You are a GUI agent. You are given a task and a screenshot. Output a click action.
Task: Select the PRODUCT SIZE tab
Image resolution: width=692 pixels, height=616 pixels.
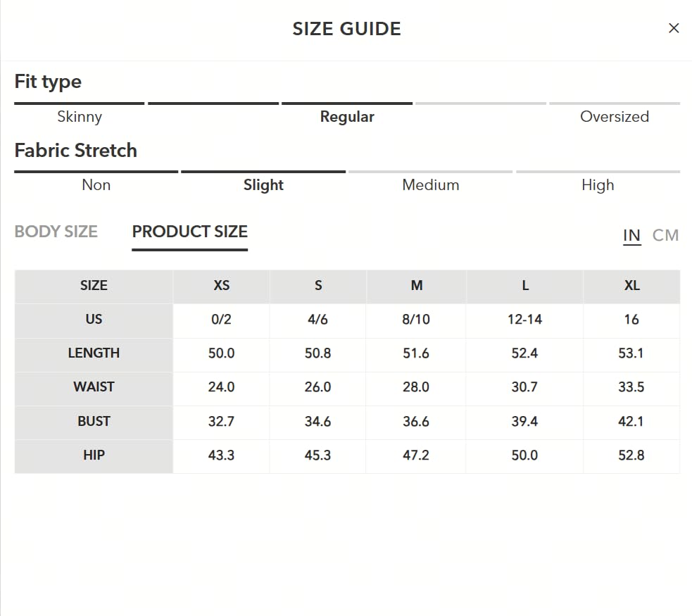coord(190,232)
